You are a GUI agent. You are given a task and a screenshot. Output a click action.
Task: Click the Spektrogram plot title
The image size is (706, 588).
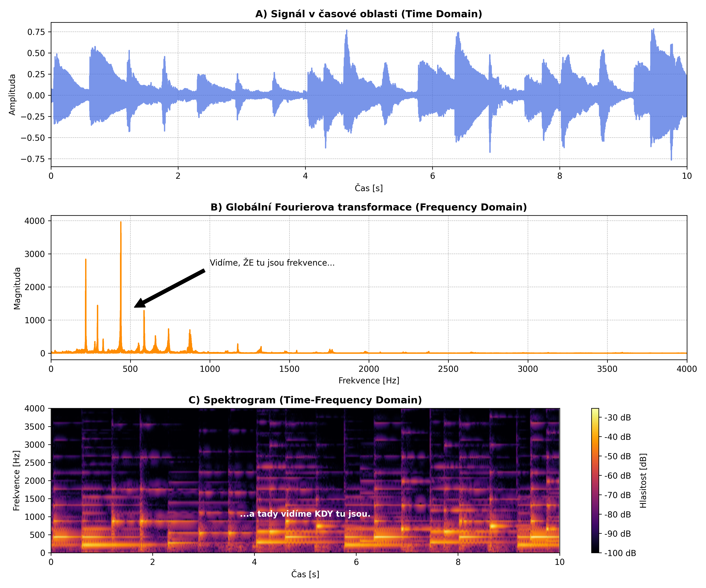coord(305,400)
